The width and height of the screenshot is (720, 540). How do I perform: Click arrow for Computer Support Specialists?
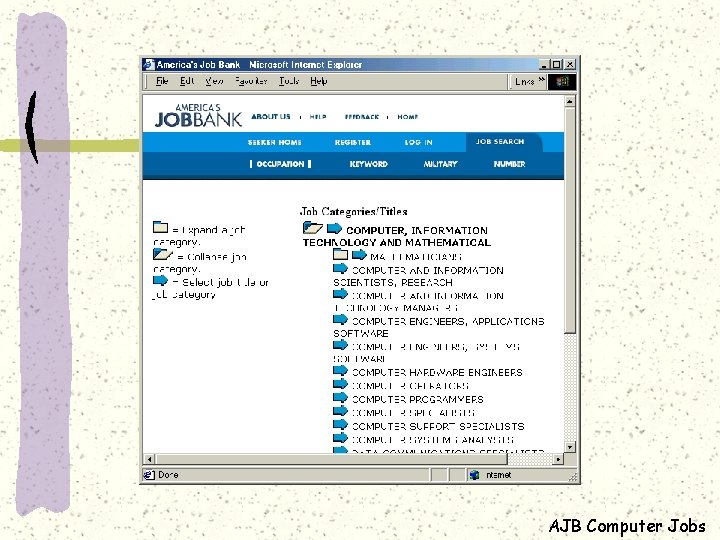coord(340,424)
